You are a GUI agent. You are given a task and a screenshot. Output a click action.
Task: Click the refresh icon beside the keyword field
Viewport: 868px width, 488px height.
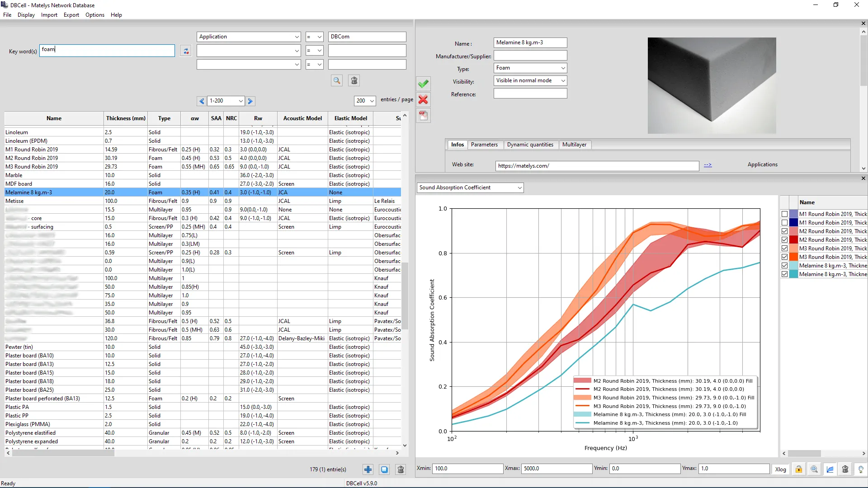click(186, 51)
